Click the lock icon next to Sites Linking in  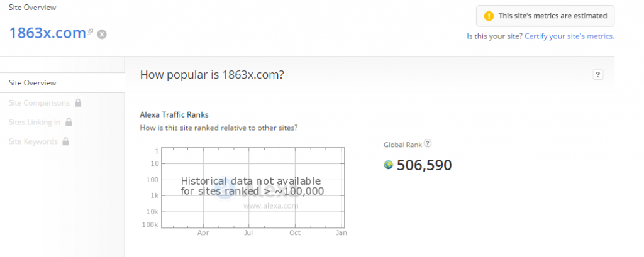tap(69, 122)
